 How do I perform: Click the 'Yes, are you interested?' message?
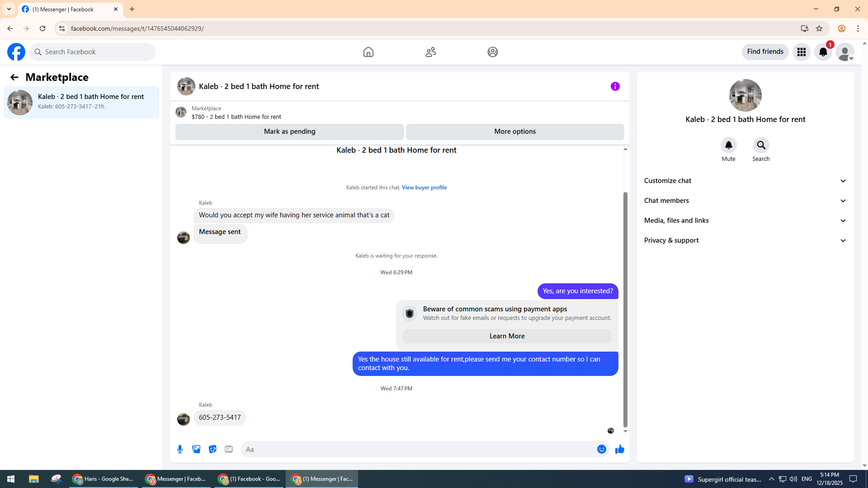click(x=578, y=291)
